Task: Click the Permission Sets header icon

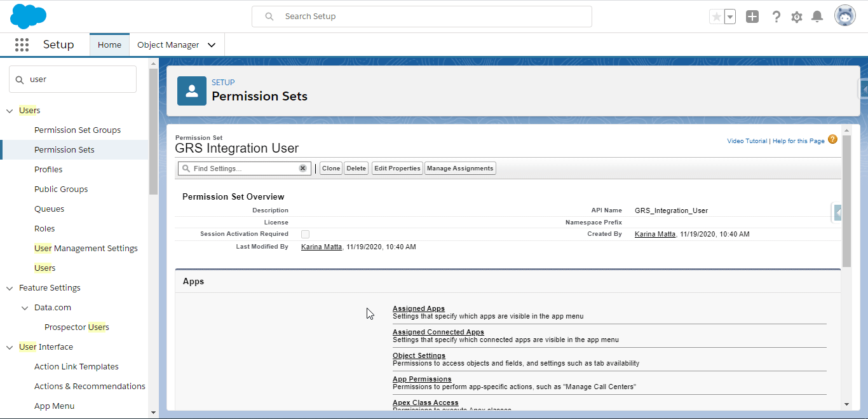Action: 192,91
